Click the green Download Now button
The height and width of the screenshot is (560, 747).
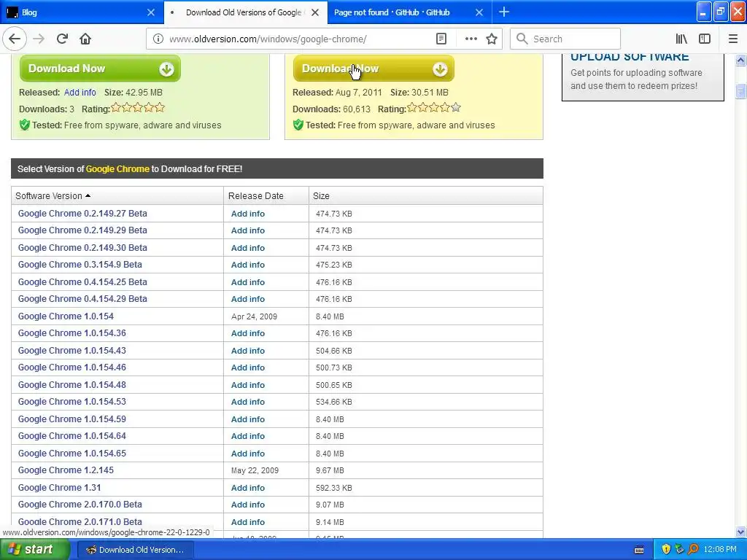[100, 69]
